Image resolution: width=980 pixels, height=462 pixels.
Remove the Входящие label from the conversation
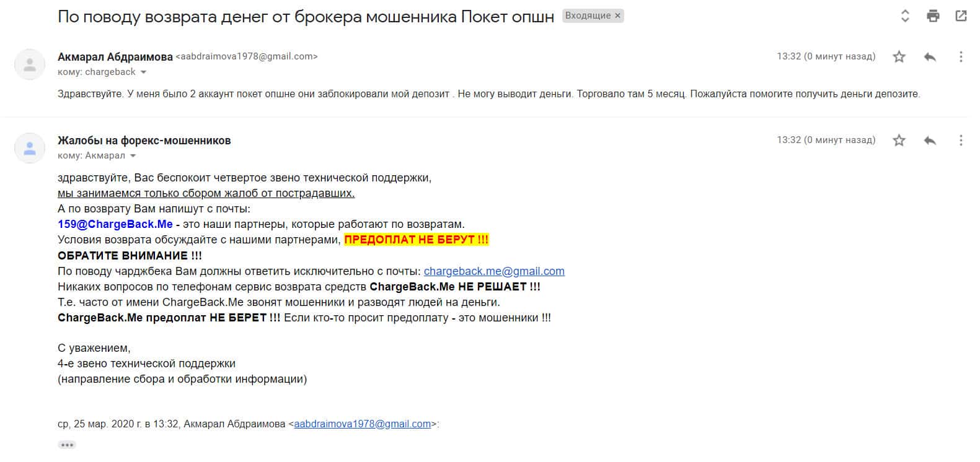click(617, 16)
